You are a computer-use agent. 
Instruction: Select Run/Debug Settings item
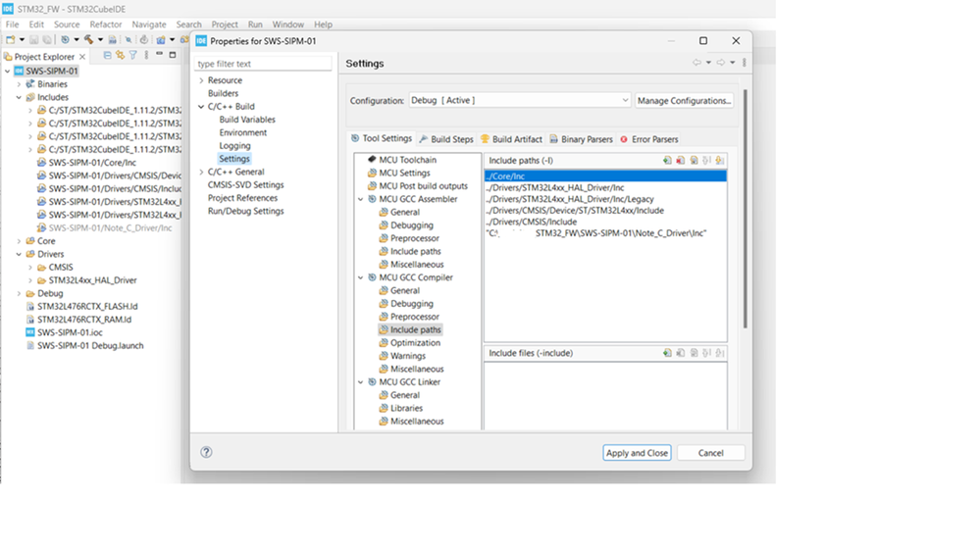pyautogui.click(x=245, y=211)
